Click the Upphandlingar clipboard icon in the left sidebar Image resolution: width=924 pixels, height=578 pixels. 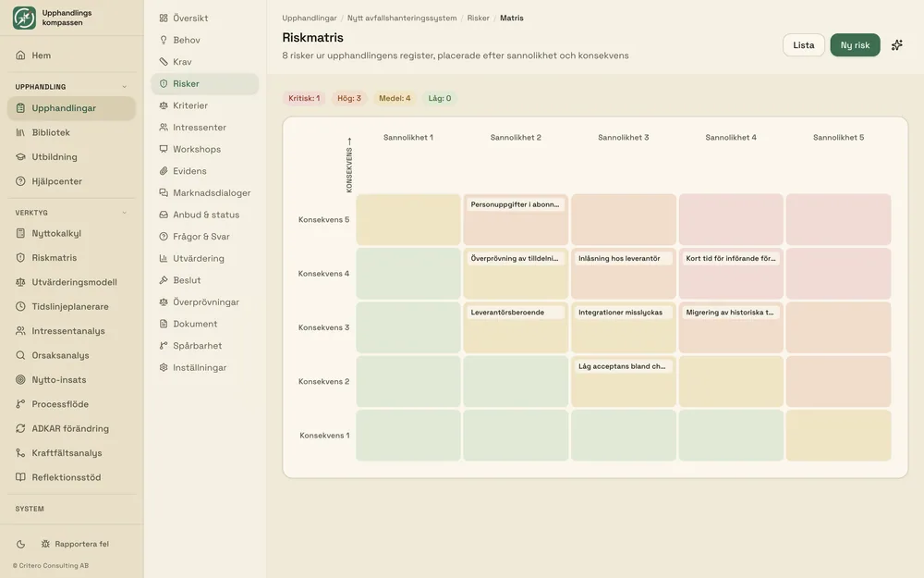click(x=20, y=108)
